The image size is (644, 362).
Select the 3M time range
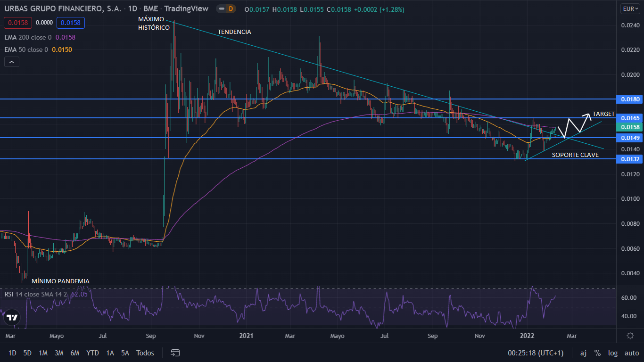click(x=59, y=353)
